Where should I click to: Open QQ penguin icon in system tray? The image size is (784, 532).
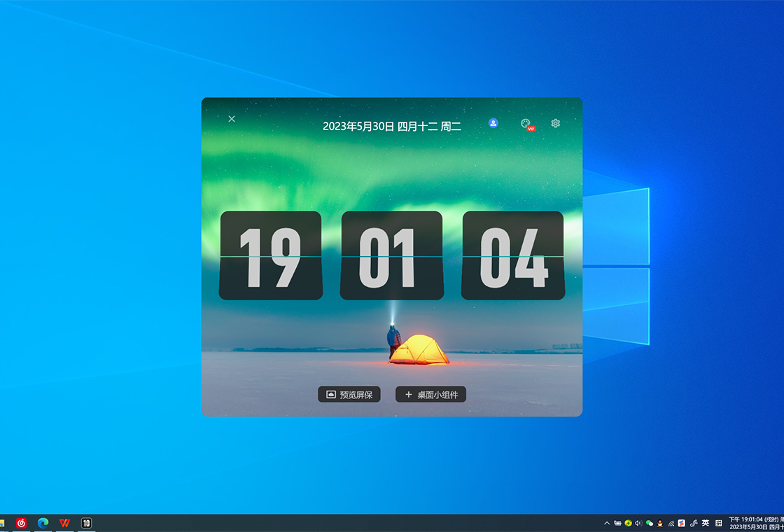[660, 523]
